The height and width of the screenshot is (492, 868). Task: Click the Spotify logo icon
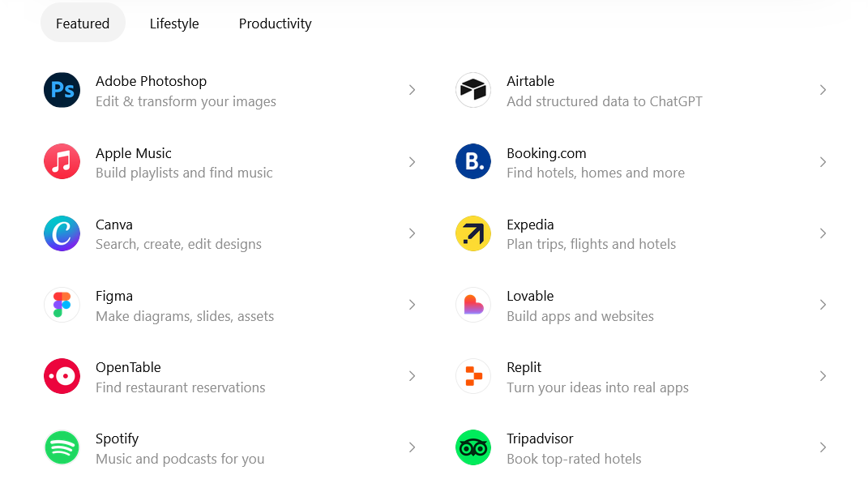point(62,447)
